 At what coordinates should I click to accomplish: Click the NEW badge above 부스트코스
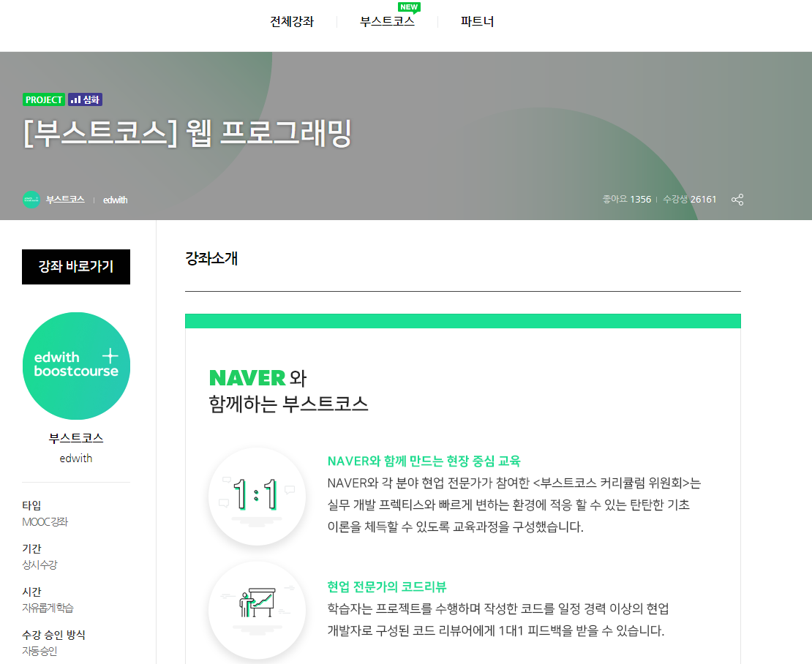409,7
